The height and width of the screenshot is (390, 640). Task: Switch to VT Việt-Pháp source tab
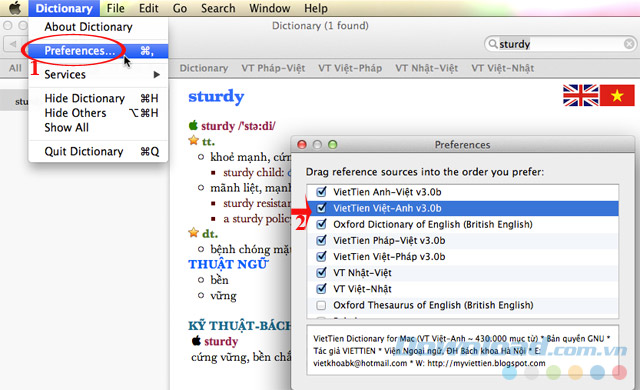350,68
